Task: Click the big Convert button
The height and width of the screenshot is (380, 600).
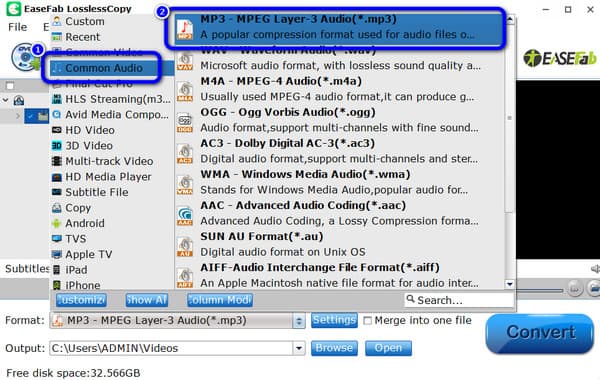Action: pos(540,333)
